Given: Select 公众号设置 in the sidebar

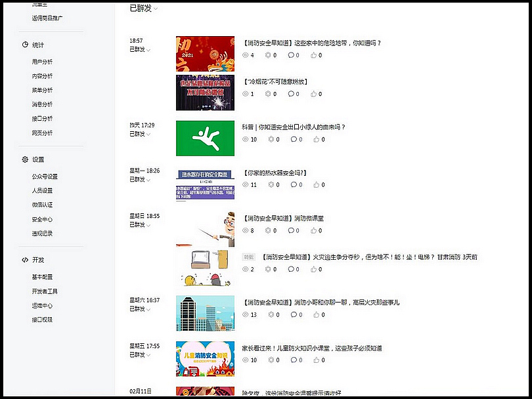Looking at the screenshot, I should coord(45,177).
